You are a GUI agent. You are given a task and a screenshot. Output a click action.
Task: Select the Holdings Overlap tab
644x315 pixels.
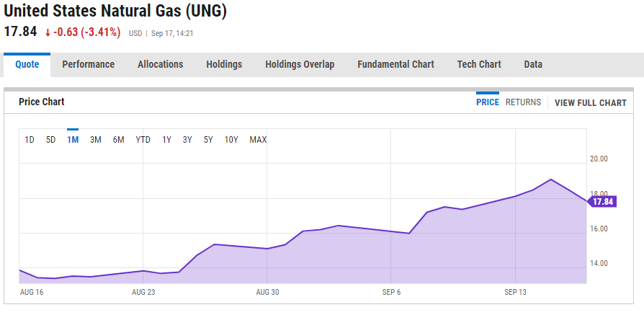(300, 64)
